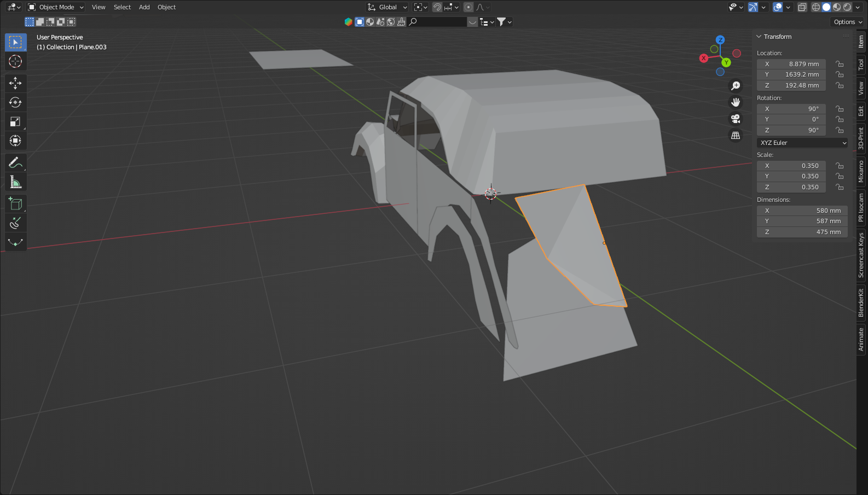
Task: Click the Dimensions X value field
Action: (802, 211)
